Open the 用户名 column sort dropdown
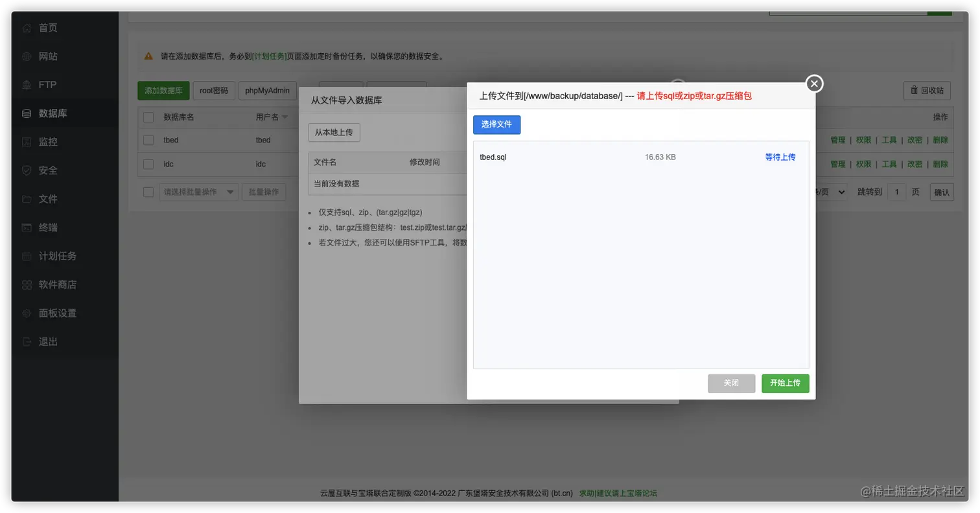This screenshot has height=513, width=980. [x=275, y=116]
